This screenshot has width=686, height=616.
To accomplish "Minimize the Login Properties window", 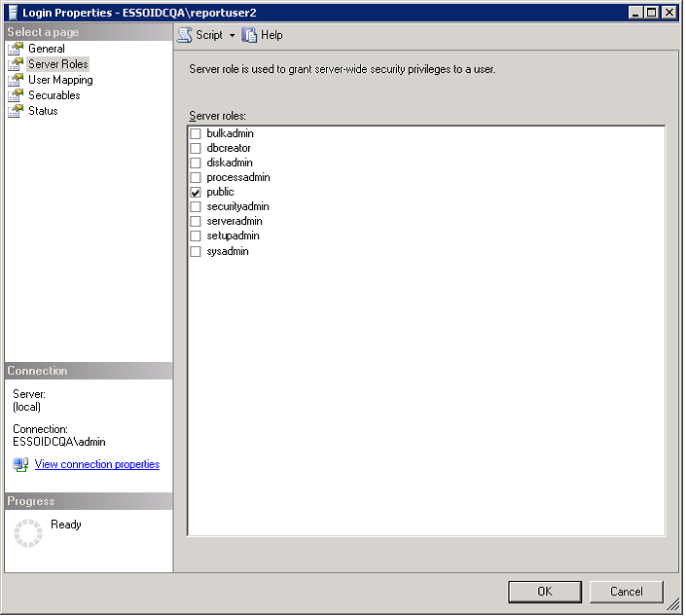I will tap(636, 13).
